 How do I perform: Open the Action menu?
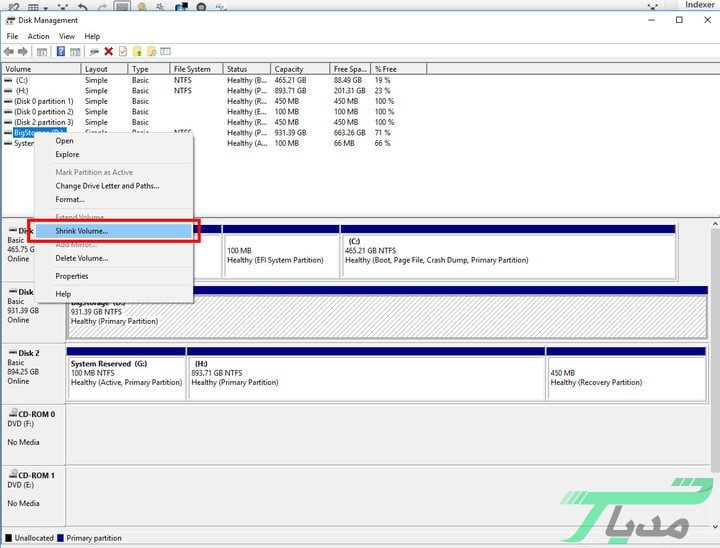click(x=38, y=36)
